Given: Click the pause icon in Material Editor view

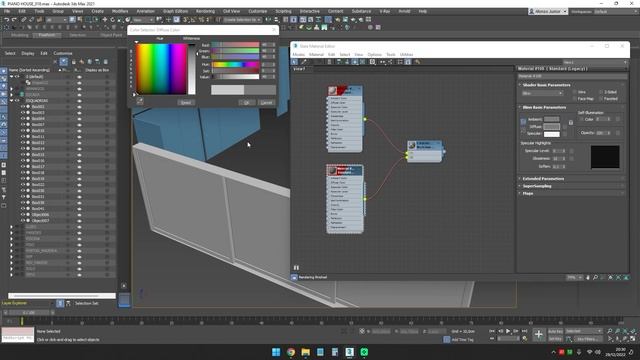Looking at the screenshot, I should (296, 268).
